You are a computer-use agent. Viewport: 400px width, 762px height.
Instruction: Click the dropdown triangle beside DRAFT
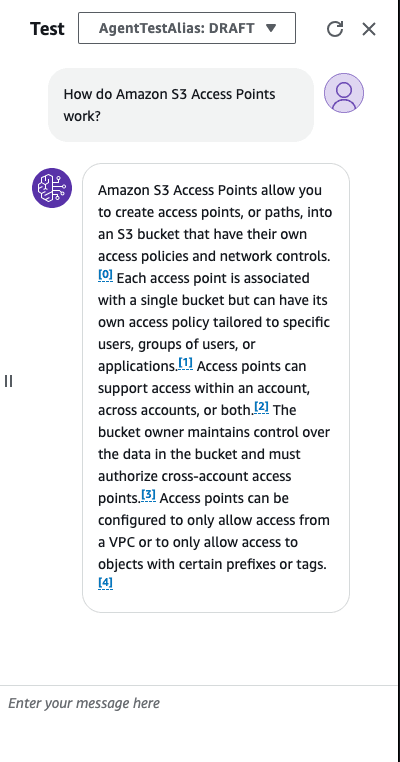click(x=271, y=28)
